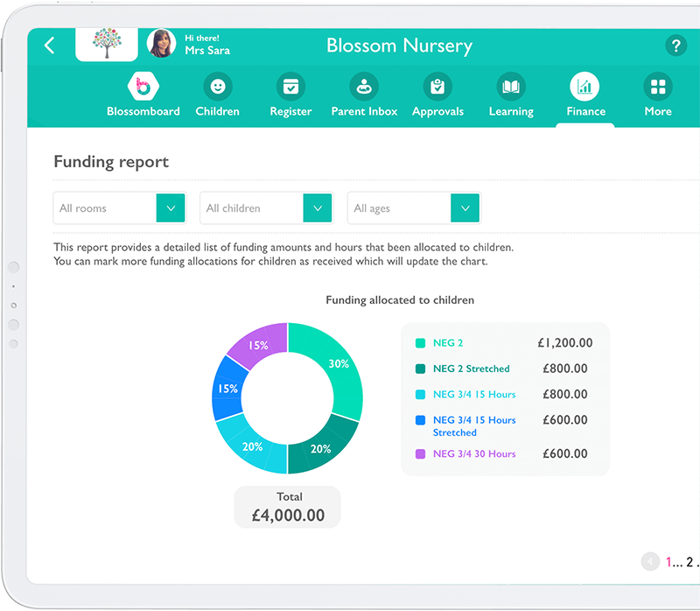Select the blue 15% donut segment
The height and width of the screenshot is (611, 700).
(227, 389)
